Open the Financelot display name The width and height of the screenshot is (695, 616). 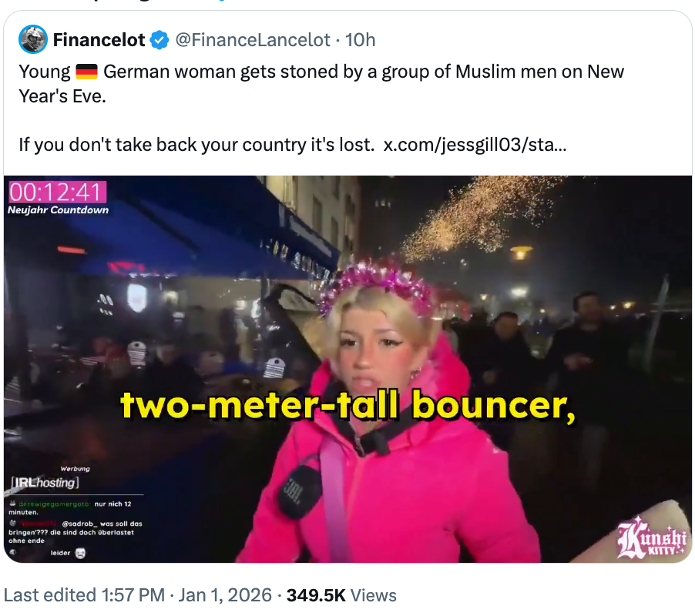tap(99, 40)
